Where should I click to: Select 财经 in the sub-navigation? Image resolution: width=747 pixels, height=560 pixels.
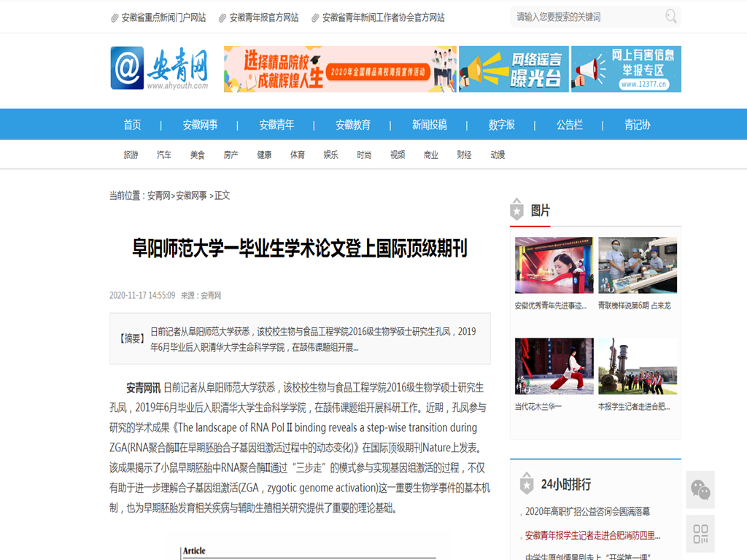pyautogui.click(x=464, y=155)
